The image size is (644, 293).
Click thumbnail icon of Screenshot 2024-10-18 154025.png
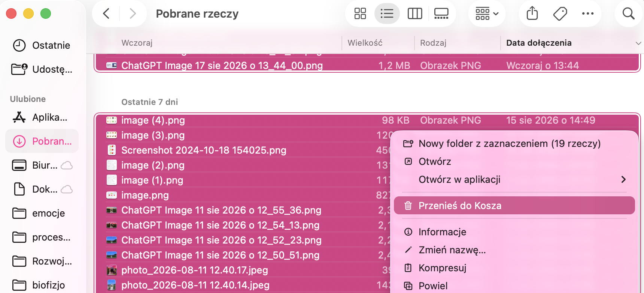click(112, 150)
